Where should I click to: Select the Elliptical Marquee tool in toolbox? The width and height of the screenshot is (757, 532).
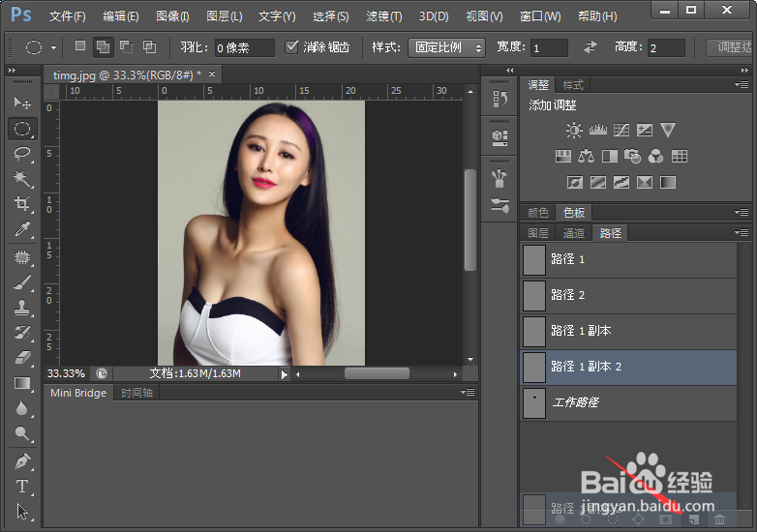(22, 129)
